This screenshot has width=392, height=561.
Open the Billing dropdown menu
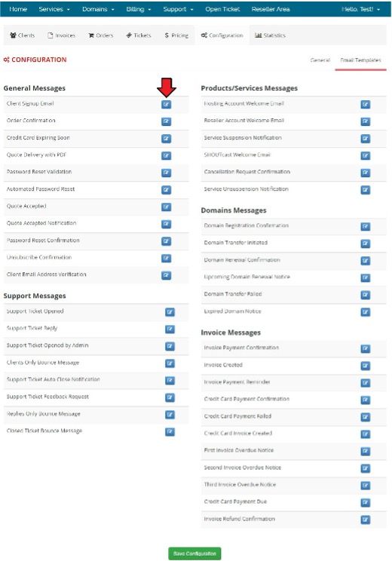pyautogui.click(x=139, y=9)
